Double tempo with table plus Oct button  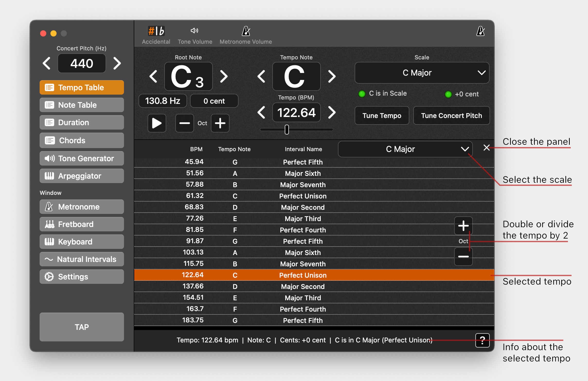click(463, 226)
